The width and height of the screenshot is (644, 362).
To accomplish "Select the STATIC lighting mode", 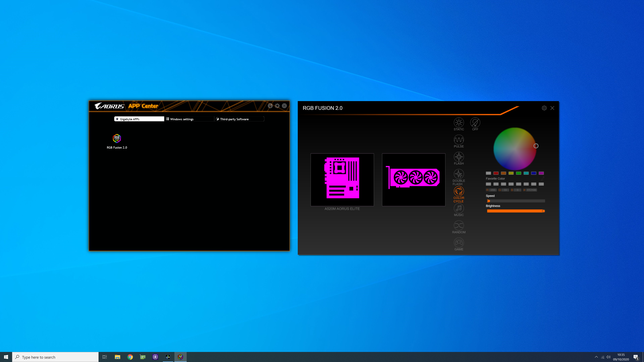I will pos(459,124).
